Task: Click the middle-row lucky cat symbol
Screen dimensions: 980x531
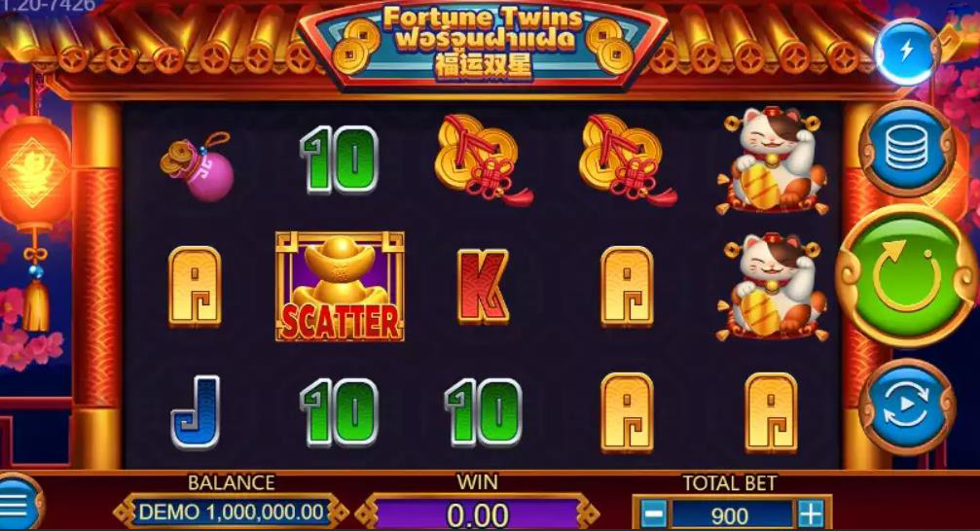Action: [772, 287]
